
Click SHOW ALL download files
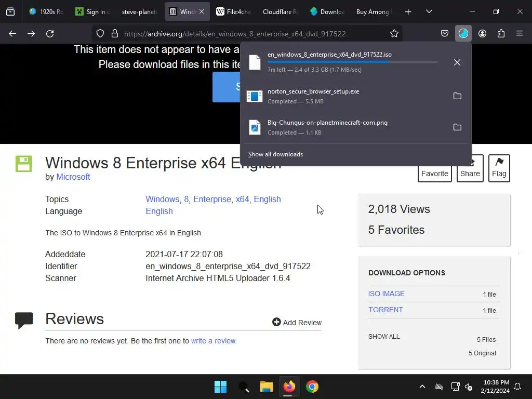[384, 337]
